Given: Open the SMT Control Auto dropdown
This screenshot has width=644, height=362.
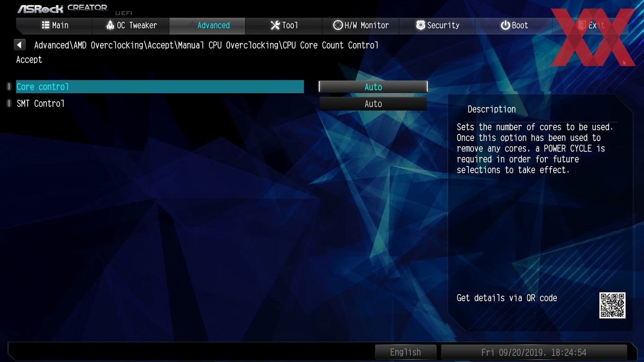Looking at the screenshot, I should point(373,104).
